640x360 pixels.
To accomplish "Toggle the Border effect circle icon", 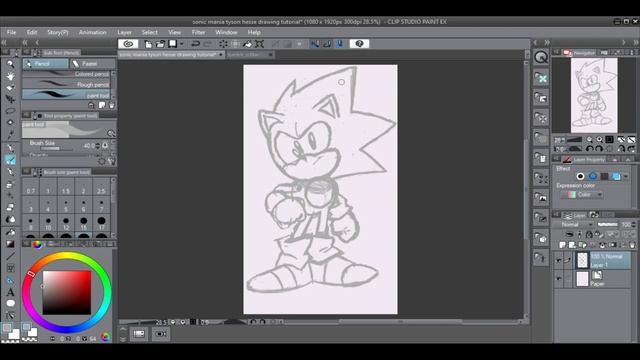I will pos(580,176).
